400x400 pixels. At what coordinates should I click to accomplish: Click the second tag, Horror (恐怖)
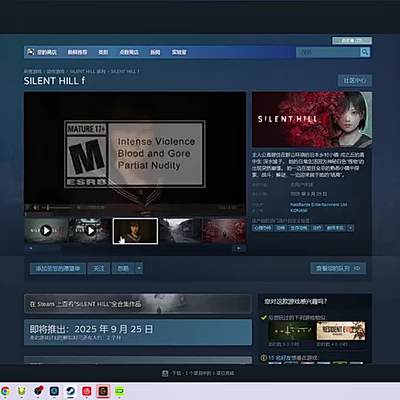coord(281,228)
